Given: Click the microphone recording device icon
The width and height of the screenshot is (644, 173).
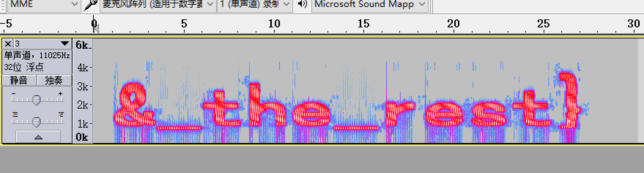Looking at the screenshot, I should point(90,5).
